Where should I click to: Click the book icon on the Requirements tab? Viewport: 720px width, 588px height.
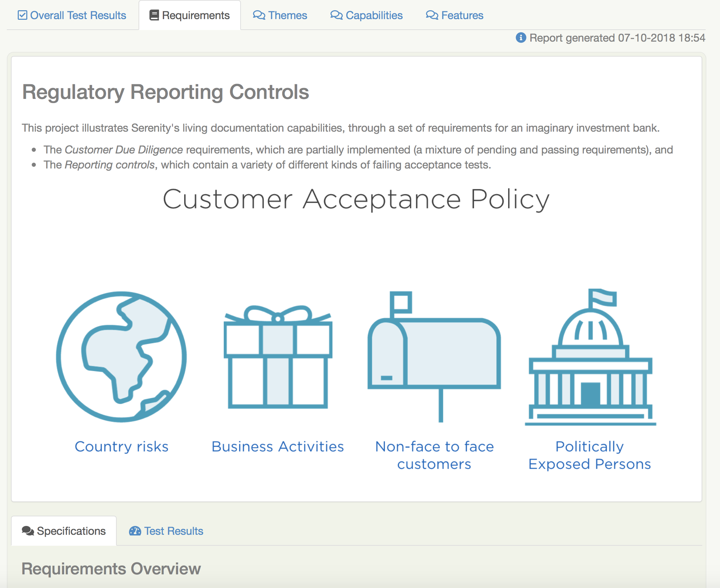(154, 15)
